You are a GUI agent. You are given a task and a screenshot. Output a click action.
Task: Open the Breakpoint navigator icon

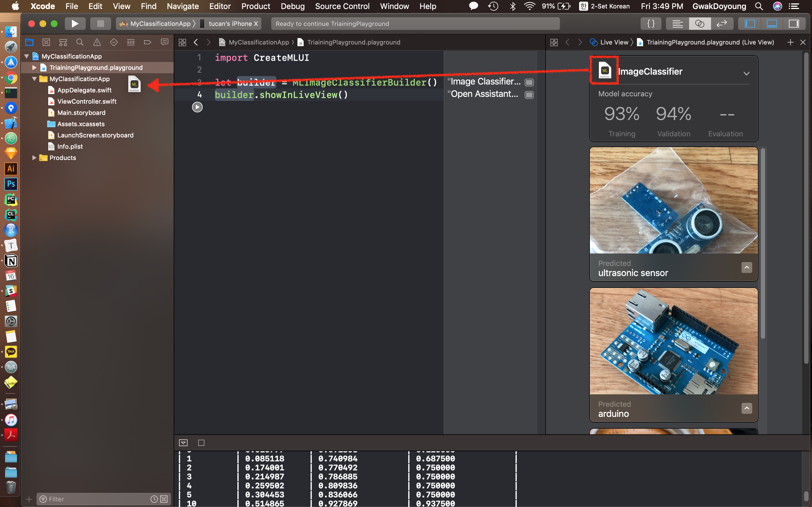(147, 42)
